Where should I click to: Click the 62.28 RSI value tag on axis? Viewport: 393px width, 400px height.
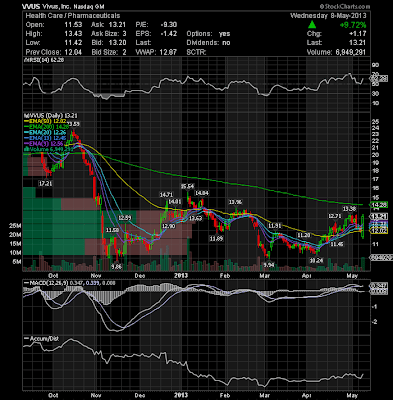(x=379, y=79)
